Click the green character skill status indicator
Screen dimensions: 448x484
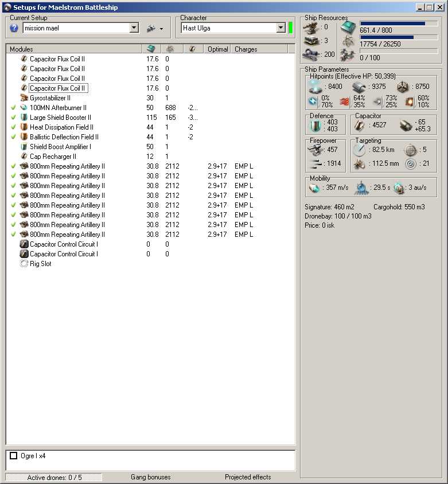tap(290, 28)
